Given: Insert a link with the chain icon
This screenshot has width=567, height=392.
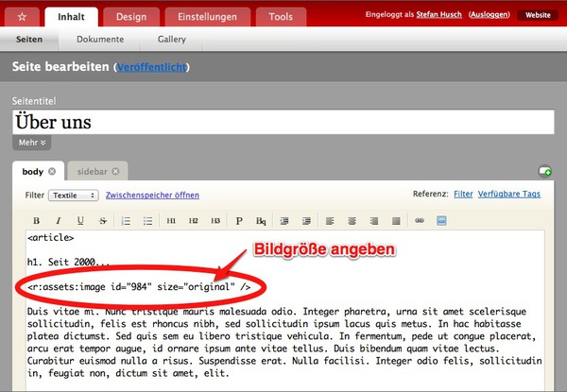Looking at the screenshot, I should click(x=420, y=220).
